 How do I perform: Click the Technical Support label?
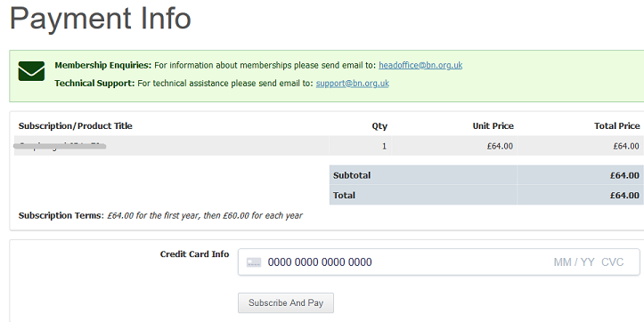pyautogui.click(x=94, y=84)
